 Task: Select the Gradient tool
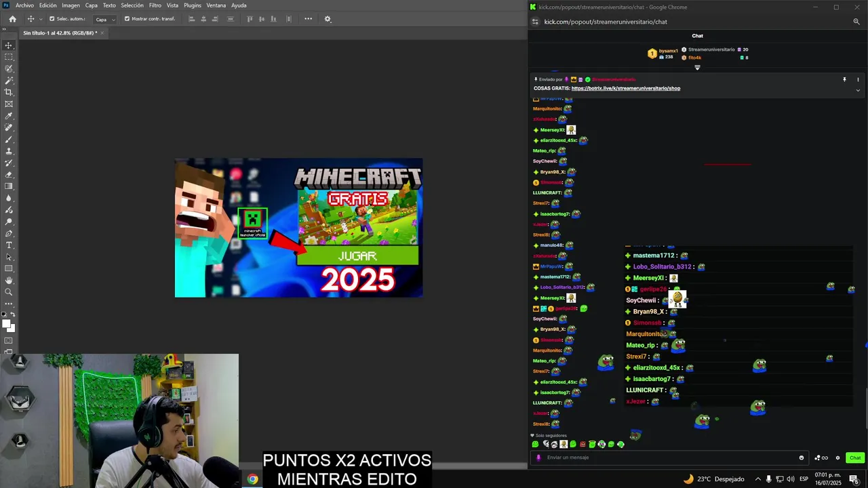point(9,186)
